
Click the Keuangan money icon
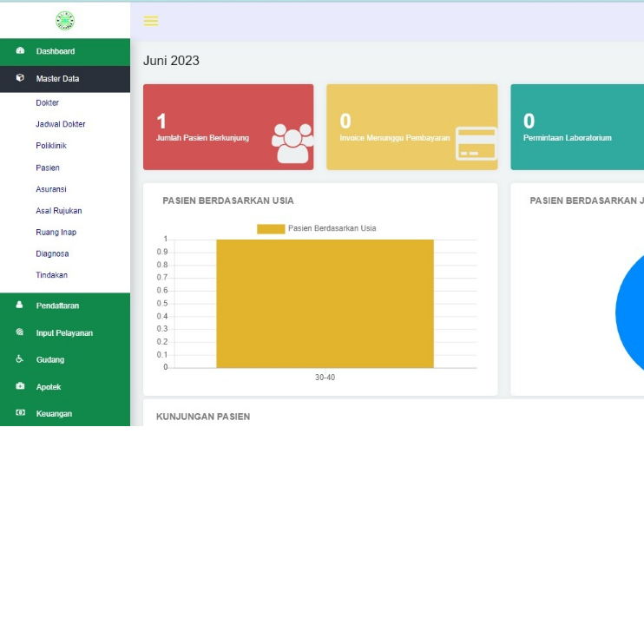(20, 414)
